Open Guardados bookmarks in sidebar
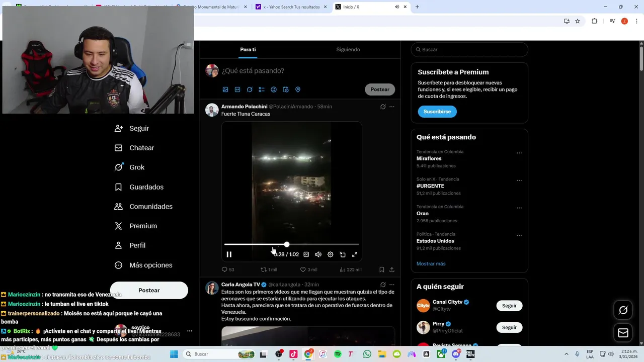Screen dimensions: 644x362 point(139,187)
